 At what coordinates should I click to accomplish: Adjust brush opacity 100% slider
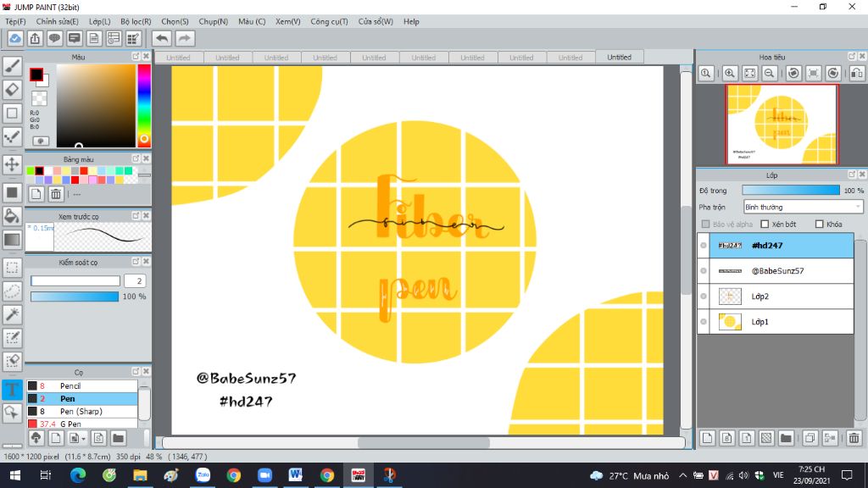[75, 297]
